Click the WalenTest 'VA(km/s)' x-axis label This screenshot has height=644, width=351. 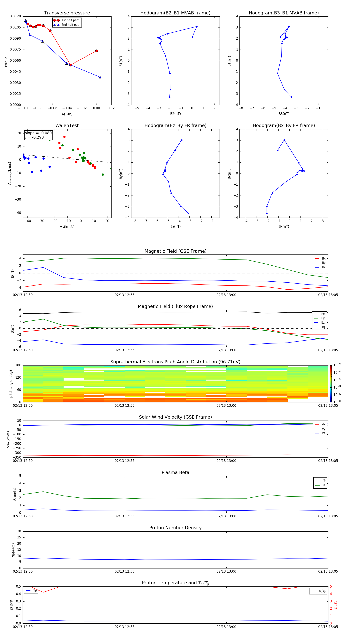[67, 227]
